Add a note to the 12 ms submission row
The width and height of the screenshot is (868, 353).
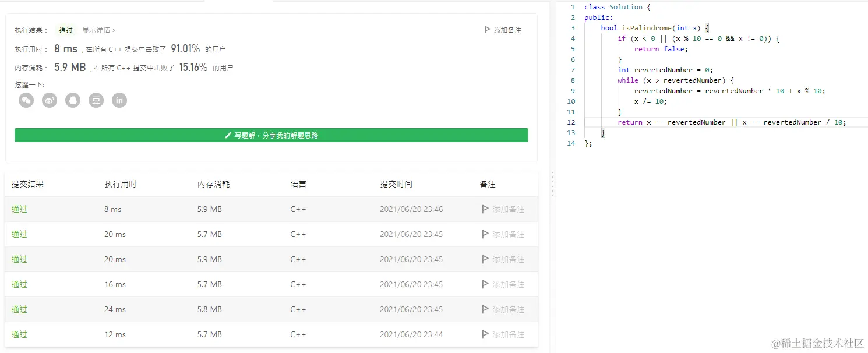pyautogui.click(x=503, y=334)
